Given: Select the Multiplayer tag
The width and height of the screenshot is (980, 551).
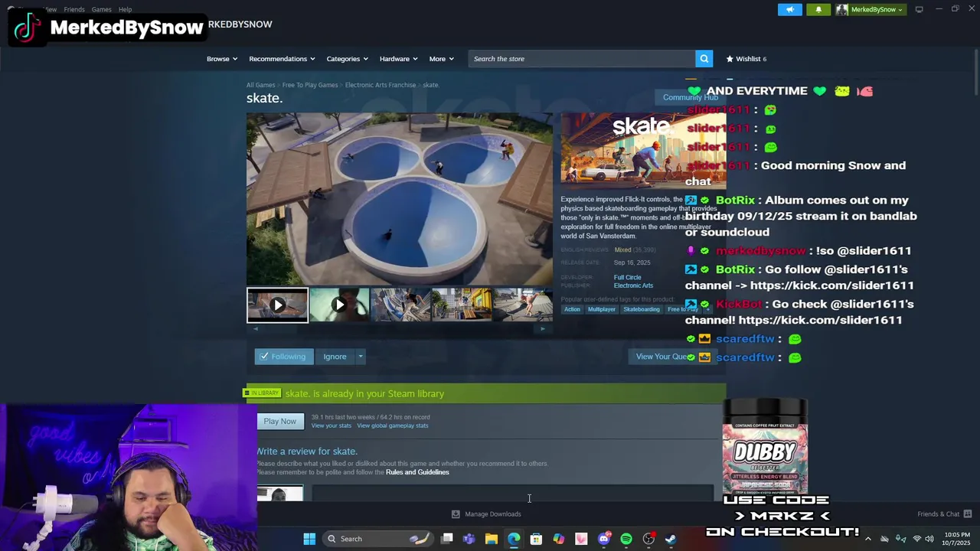Looking at the screenshot, I should 601,309.
